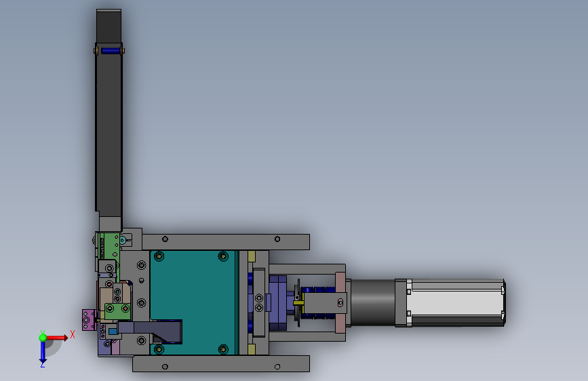Select the small purple block on the left
Screen dimensions: 588x381
coord(88,320)
